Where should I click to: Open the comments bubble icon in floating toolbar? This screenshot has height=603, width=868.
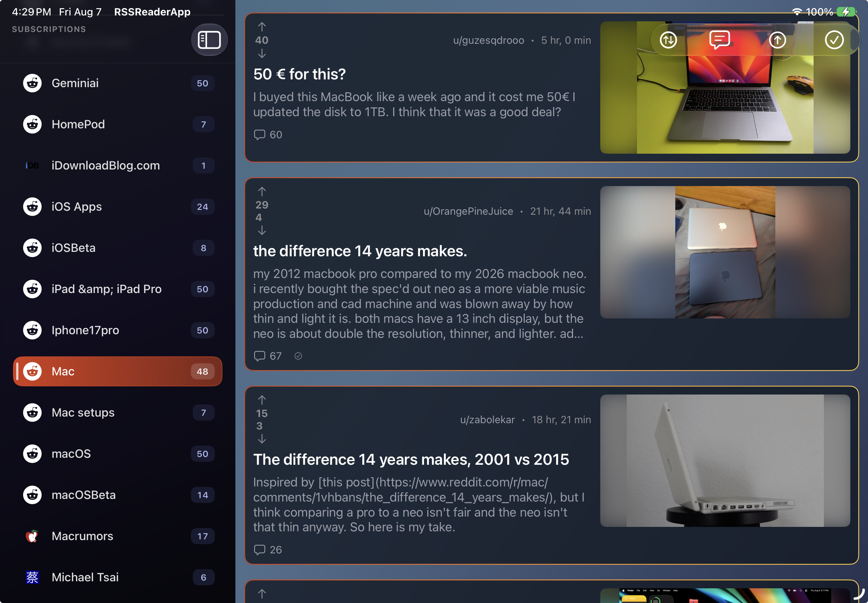[x=719, y=40]
